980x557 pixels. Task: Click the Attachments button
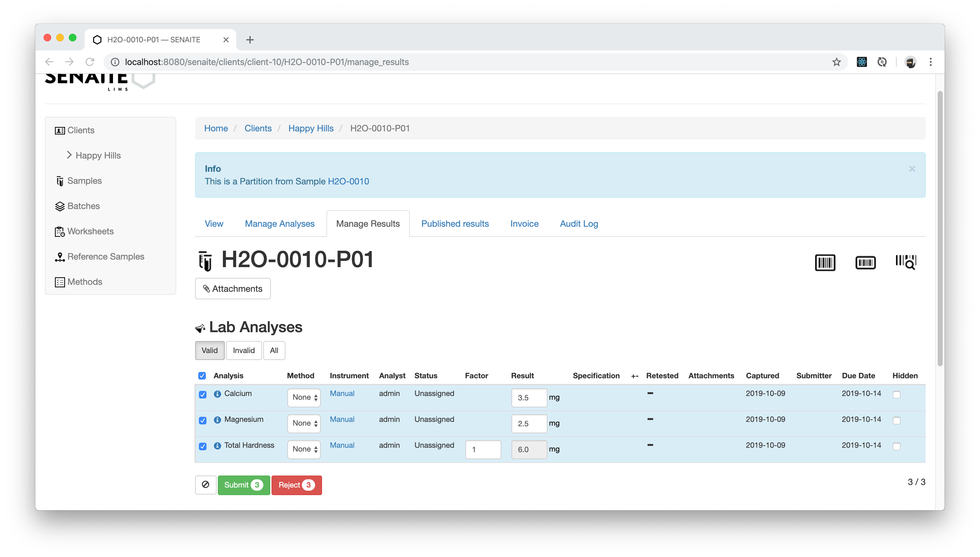point(233,288)
